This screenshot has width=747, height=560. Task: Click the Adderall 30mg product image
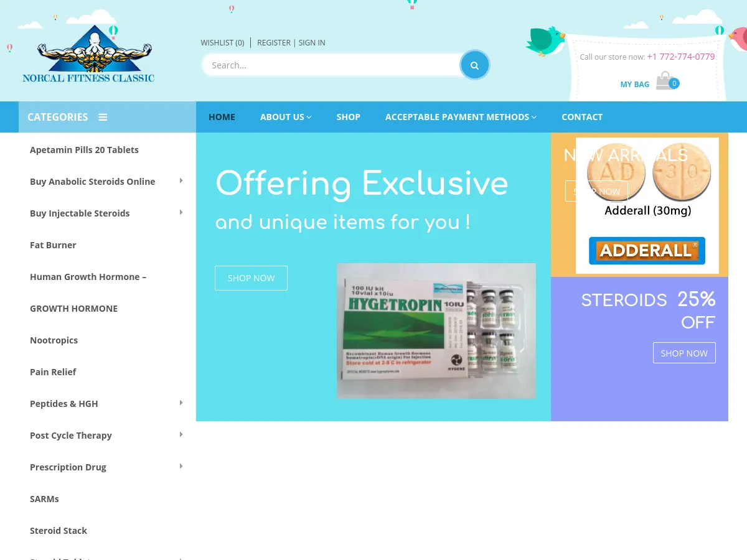[647, 206]
